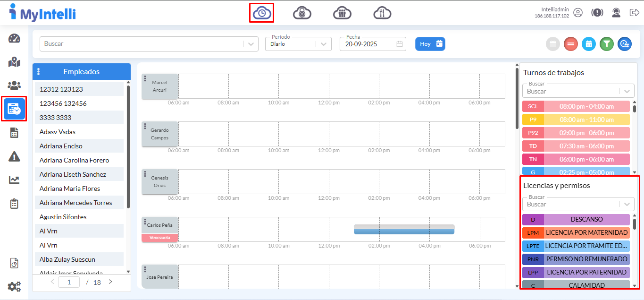Expand the Período dropdown

click(323, 44)
